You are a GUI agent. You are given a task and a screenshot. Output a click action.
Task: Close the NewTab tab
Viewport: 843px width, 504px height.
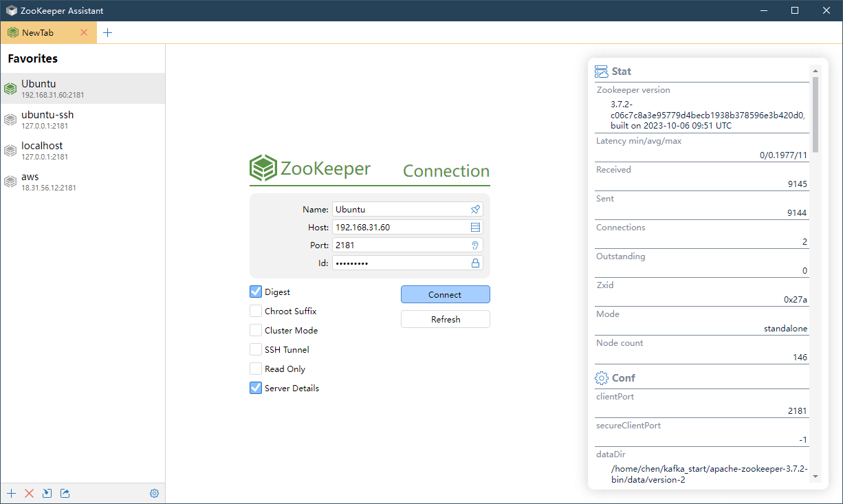coord(84,32)
